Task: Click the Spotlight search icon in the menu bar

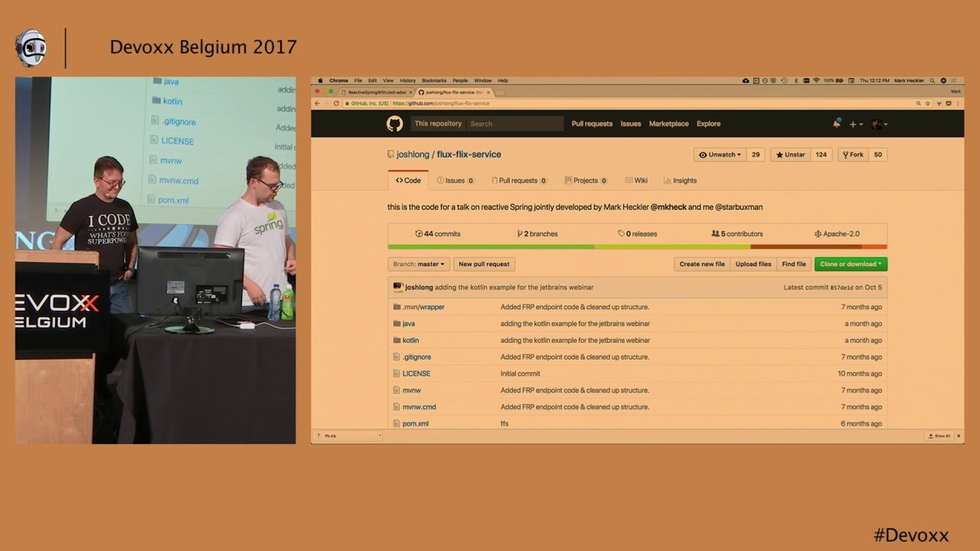Action: coord(932,80)
